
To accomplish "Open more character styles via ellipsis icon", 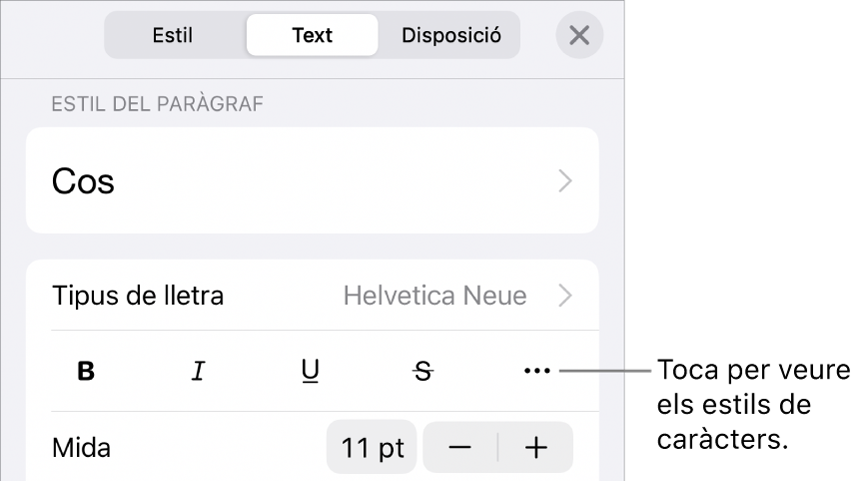I will pos(537,371).
